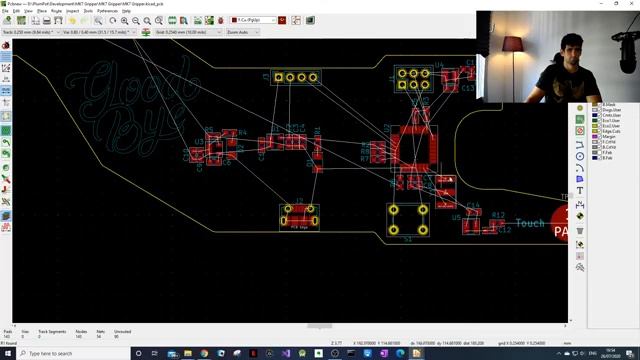Image resolution: width=640 pixels, height=360 pixels.
Task: Select the Draw Arc tool
Action: (580, 168)
